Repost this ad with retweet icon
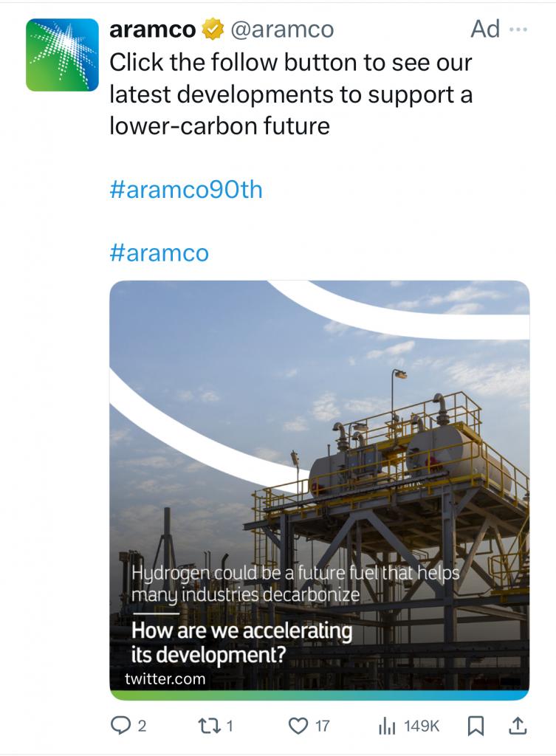 (207, 725)
